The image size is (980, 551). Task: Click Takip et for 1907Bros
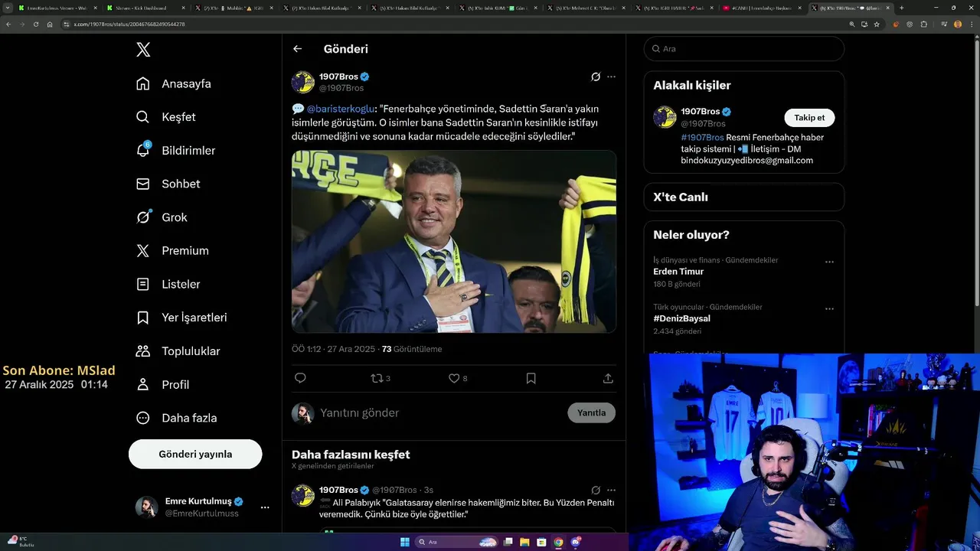tap(809, 118)
